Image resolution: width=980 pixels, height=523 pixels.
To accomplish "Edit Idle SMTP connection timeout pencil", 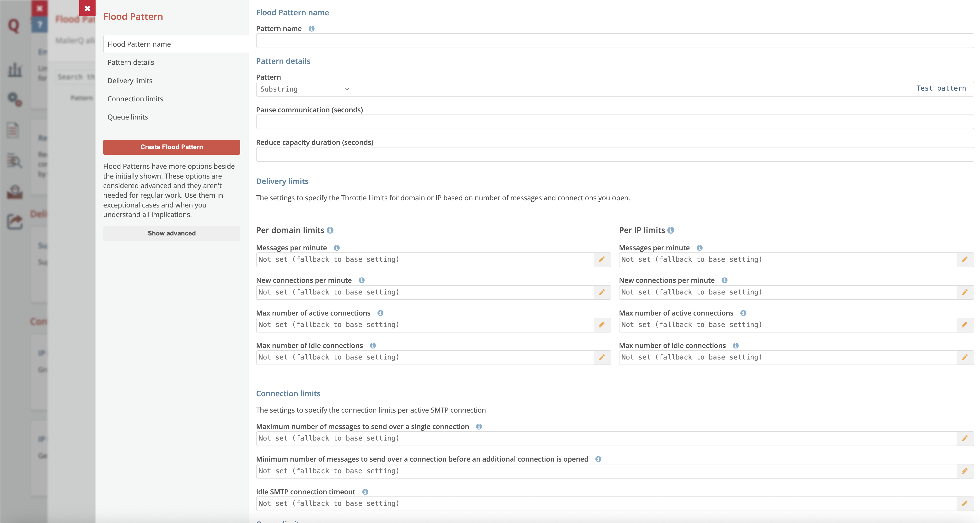I will point(965,504).
